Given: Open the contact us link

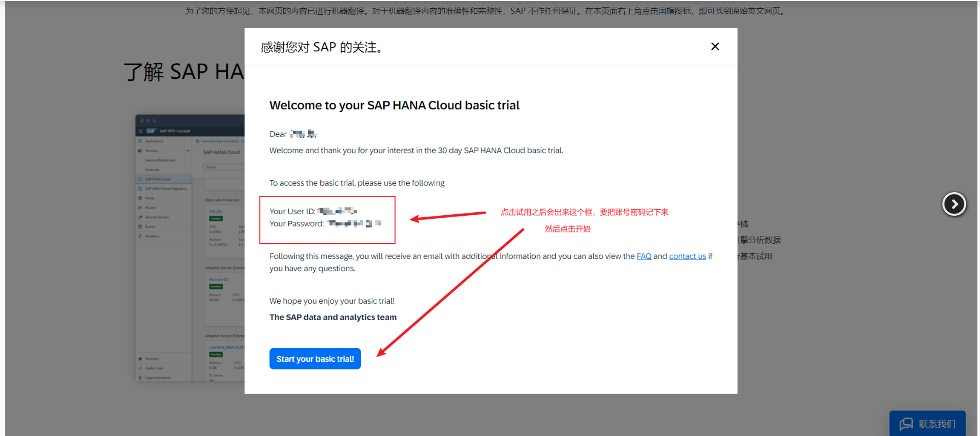Looking at the screenshot, I should [687, 256].
